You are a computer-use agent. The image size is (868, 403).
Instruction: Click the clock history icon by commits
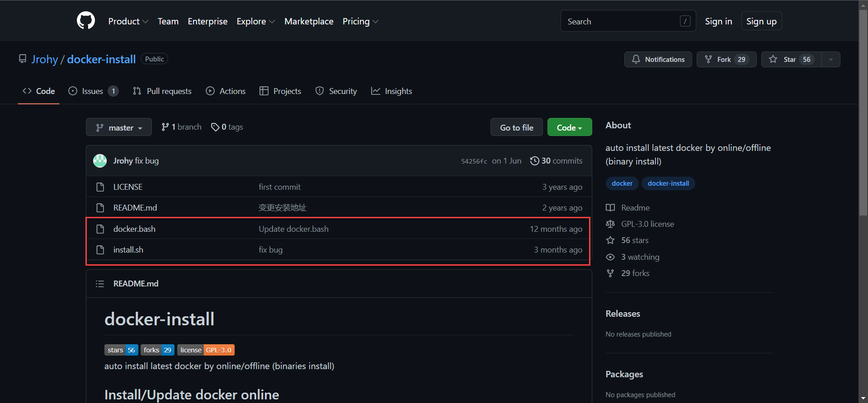(534, 161)
